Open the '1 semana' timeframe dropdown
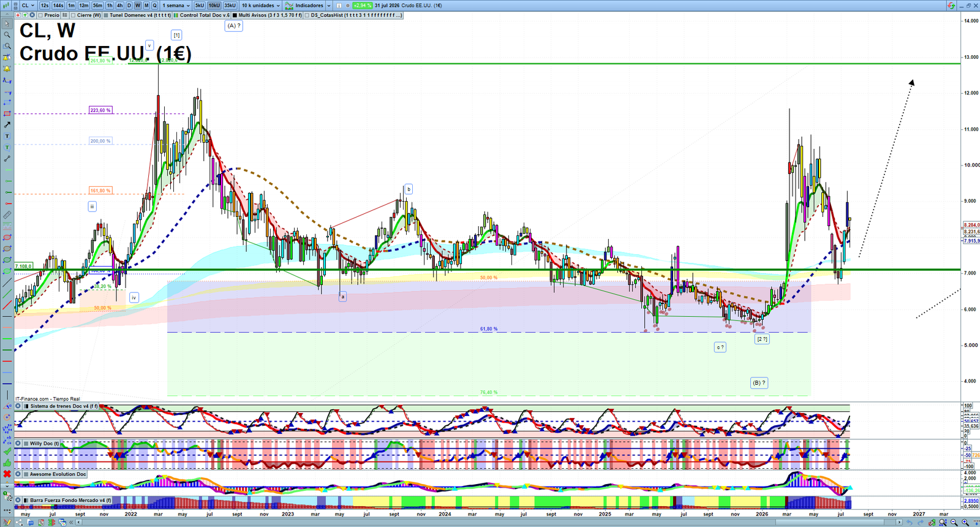980x527 pixels. pos(177,6)
